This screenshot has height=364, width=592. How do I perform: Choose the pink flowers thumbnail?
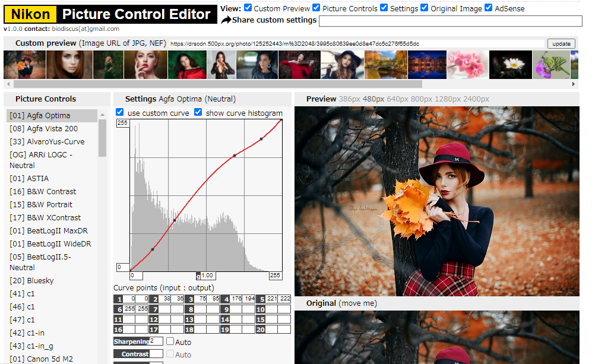click(468, 65)
